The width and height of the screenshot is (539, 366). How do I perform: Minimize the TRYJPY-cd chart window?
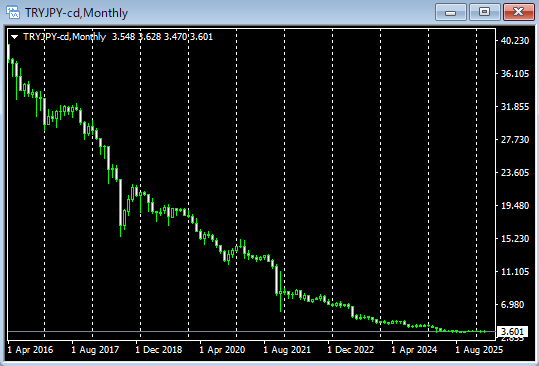(451, 12)
